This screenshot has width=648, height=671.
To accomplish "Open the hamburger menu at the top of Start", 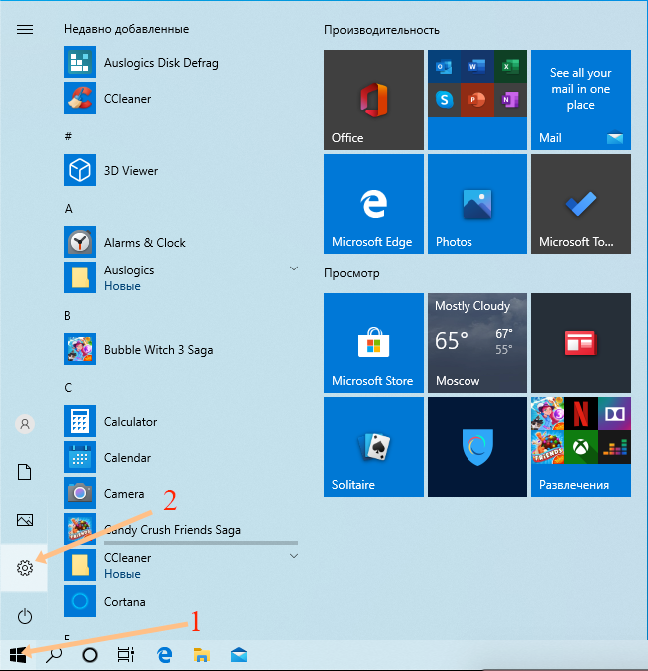I will (x=25, y=29).
